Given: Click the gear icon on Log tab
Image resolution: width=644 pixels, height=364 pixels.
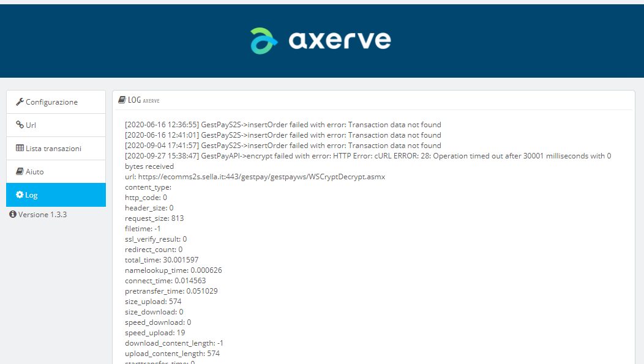Looking at the screenshot, I should click(20, 195).
